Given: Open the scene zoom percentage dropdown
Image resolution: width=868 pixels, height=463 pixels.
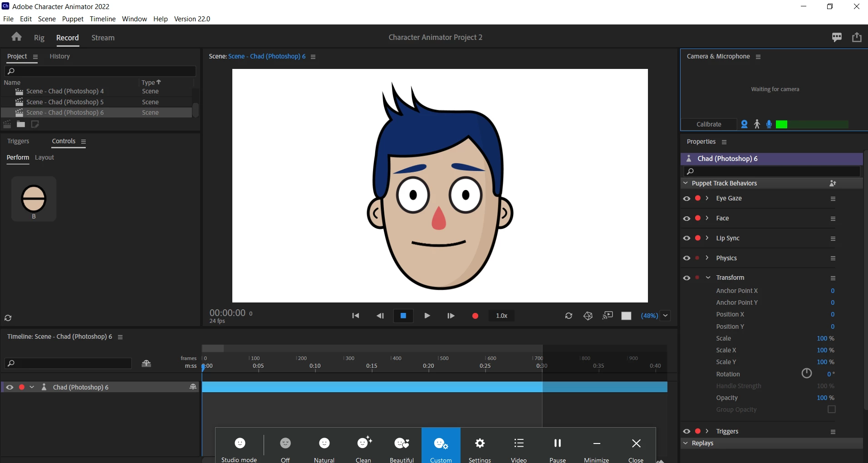Looking at the screenshot, I should click(665, 316).
